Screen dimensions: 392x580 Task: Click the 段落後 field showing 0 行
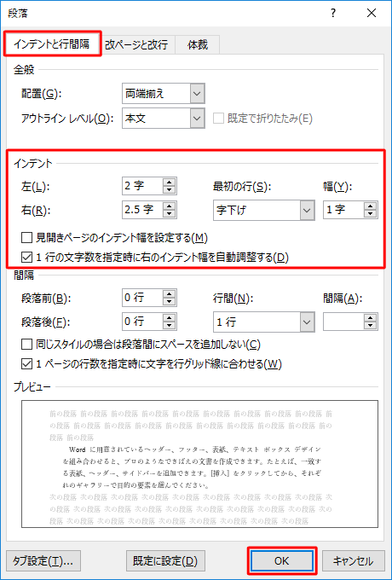[x=142, y=322]
